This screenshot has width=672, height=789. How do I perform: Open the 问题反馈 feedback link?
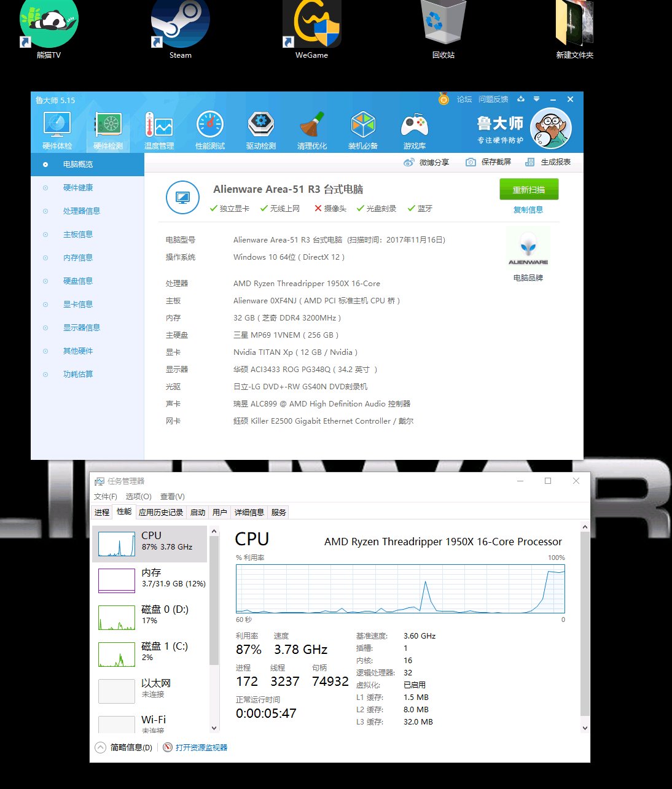[x=493, y=99]
